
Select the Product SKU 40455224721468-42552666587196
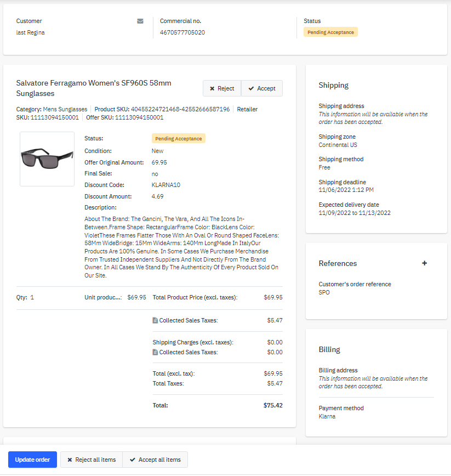(180, 109)
